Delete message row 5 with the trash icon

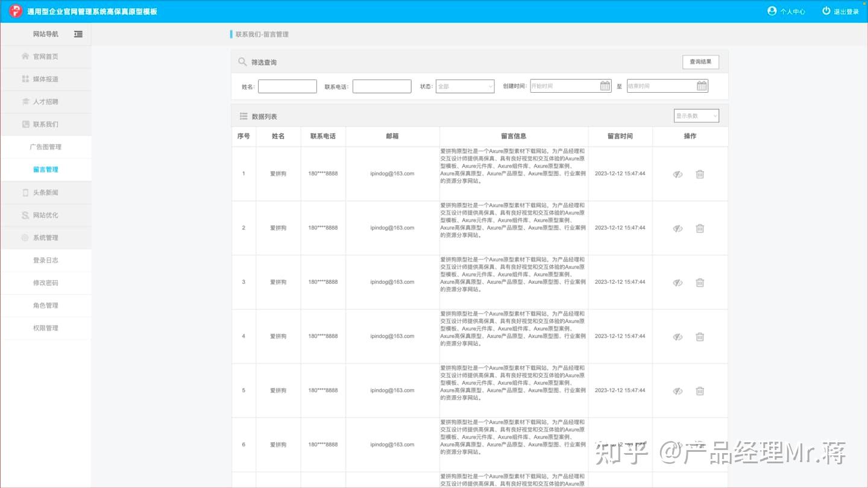[700, 391]
